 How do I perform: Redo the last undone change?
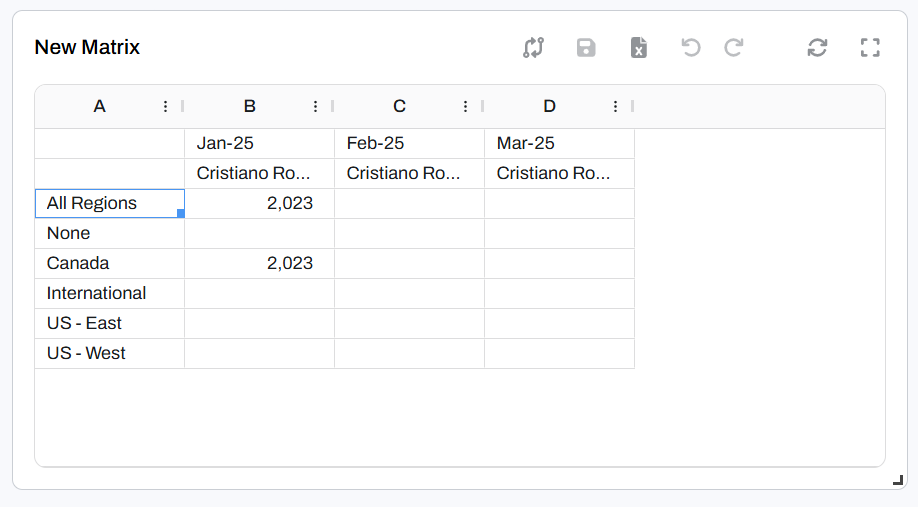pyautogui.click(x=734, y=47)
